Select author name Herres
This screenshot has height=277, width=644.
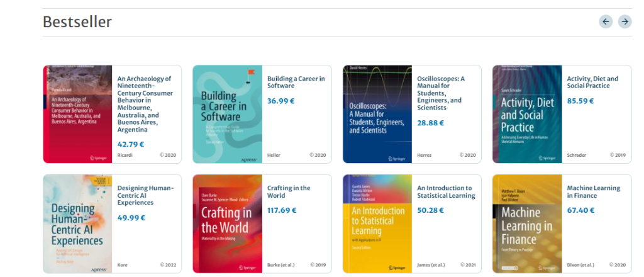tap(425, 155)
